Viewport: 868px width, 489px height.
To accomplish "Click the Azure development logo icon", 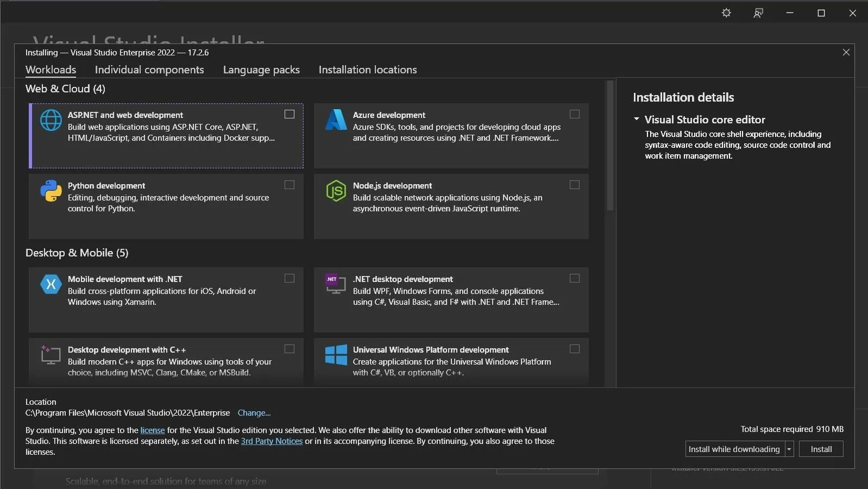I will pos(336,120).
